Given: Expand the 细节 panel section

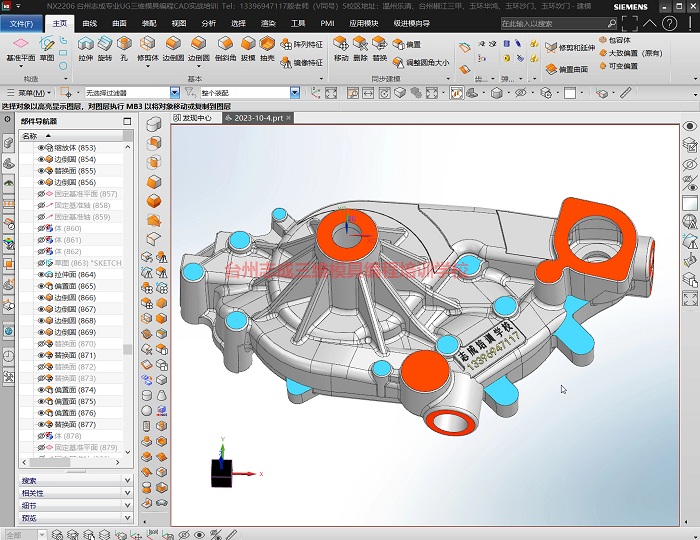Looking at the screenshot, I should click(x=76, y=505).
